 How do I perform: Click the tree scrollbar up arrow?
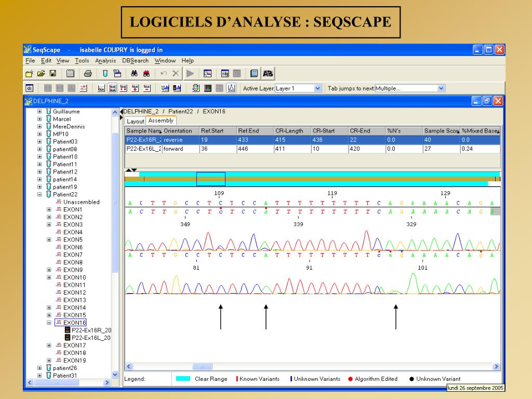click(115, 112)
